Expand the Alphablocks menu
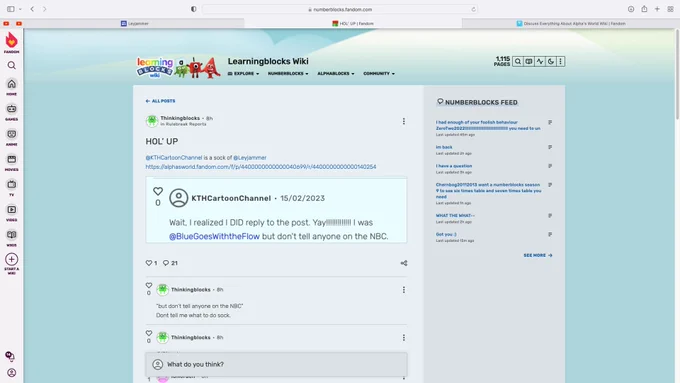The width and height of the screenshot is (680, 383). pyautogui.click(x=336, y=74)
